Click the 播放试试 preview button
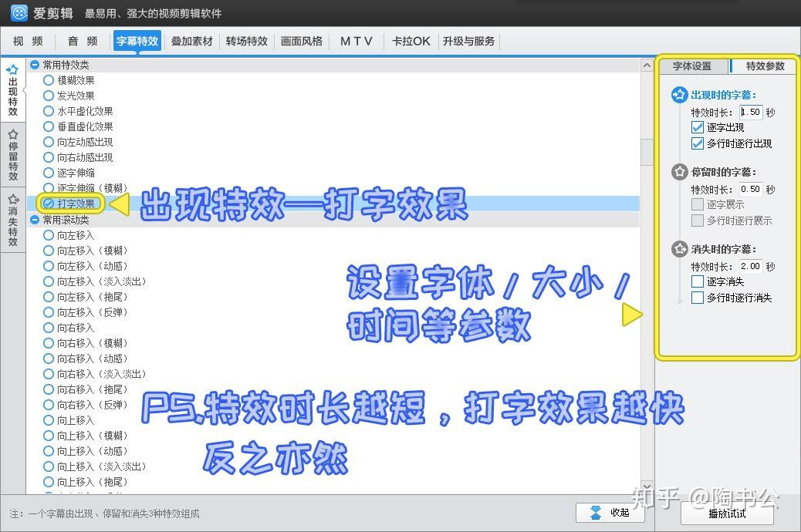This screenshot has height=532, width=801. pos(728,513)
